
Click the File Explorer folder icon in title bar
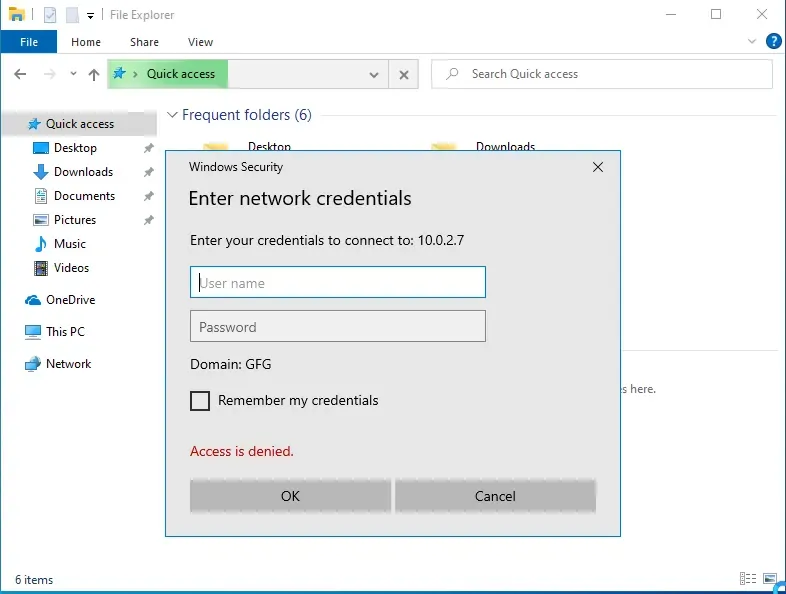17,15
